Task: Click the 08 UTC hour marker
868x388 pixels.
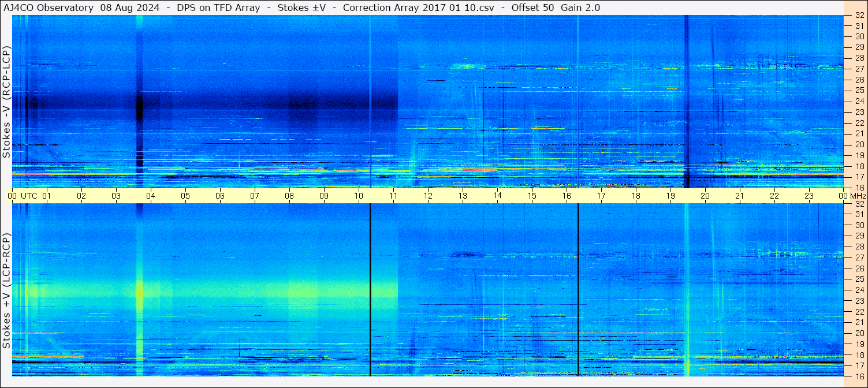Action: point(289,196)
